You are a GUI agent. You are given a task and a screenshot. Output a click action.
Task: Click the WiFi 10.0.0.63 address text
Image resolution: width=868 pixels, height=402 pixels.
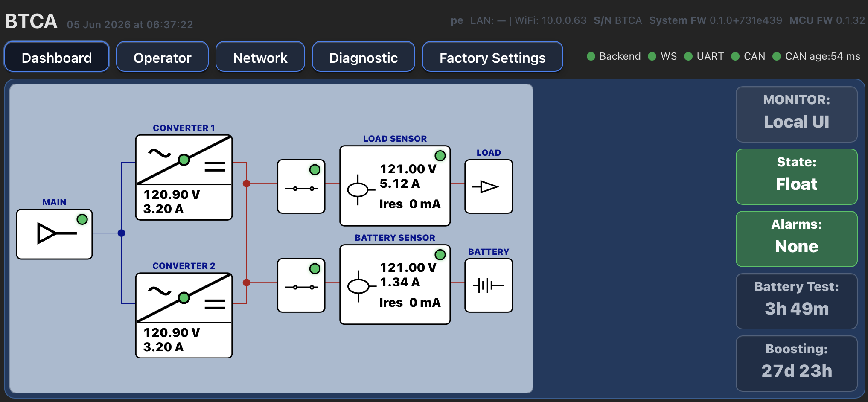tap(551, 20)
